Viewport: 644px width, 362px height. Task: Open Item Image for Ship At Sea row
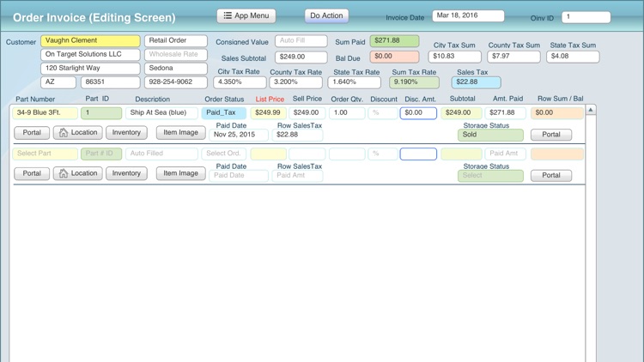point(180,133)
